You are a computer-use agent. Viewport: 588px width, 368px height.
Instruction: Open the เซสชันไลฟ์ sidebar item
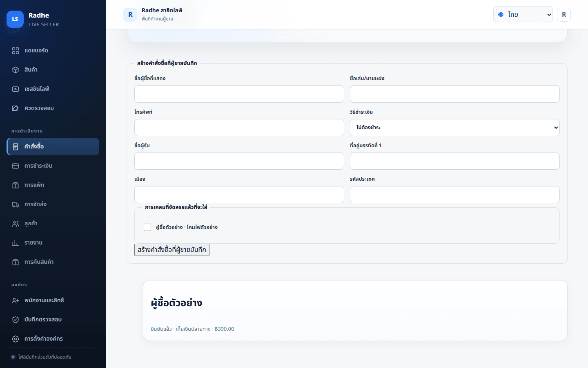pyautogui.click(x=53, y=89)
